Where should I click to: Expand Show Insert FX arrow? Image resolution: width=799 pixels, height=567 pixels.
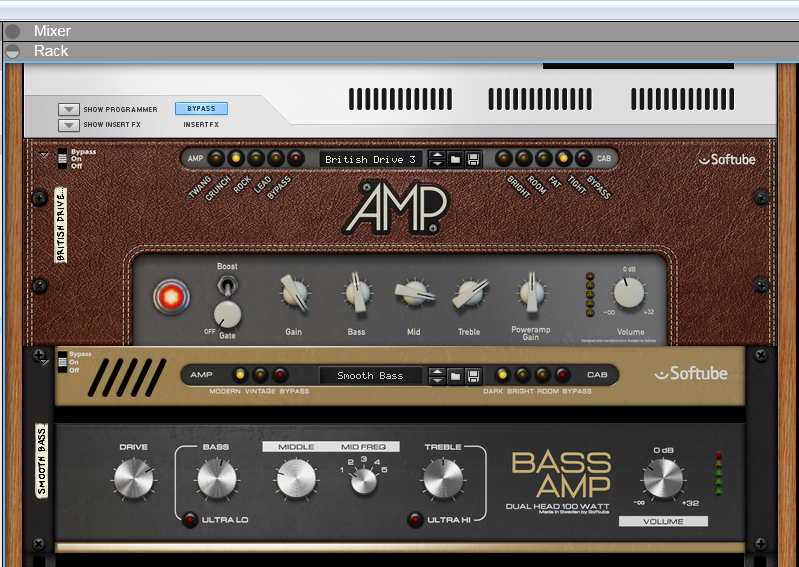(69, 125)
